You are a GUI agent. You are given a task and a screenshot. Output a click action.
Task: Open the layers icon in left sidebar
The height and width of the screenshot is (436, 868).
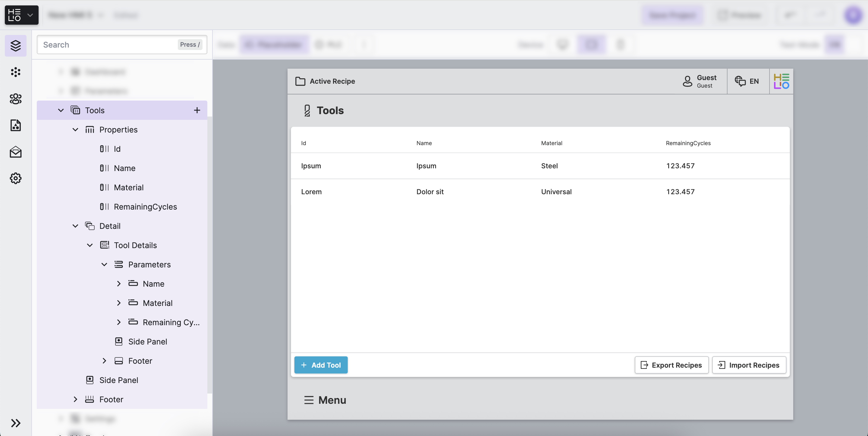(x=15, y=45)
